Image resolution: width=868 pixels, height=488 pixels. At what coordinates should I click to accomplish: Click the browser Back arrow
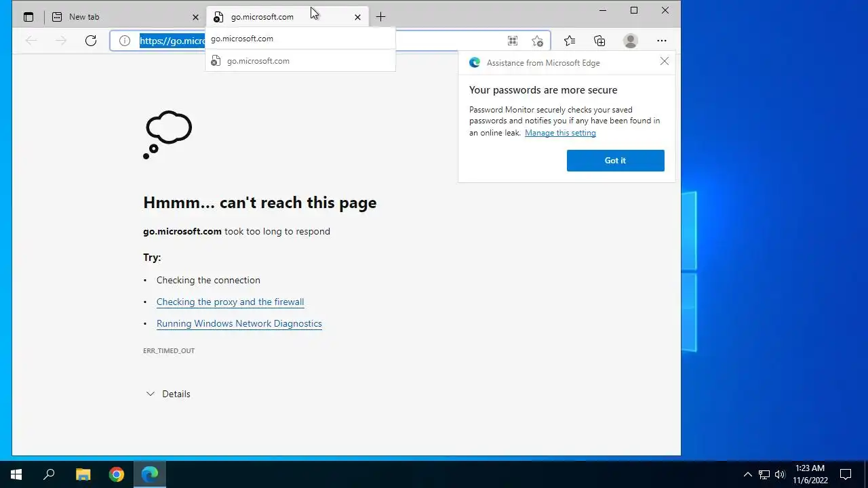(x=31, y=41)
